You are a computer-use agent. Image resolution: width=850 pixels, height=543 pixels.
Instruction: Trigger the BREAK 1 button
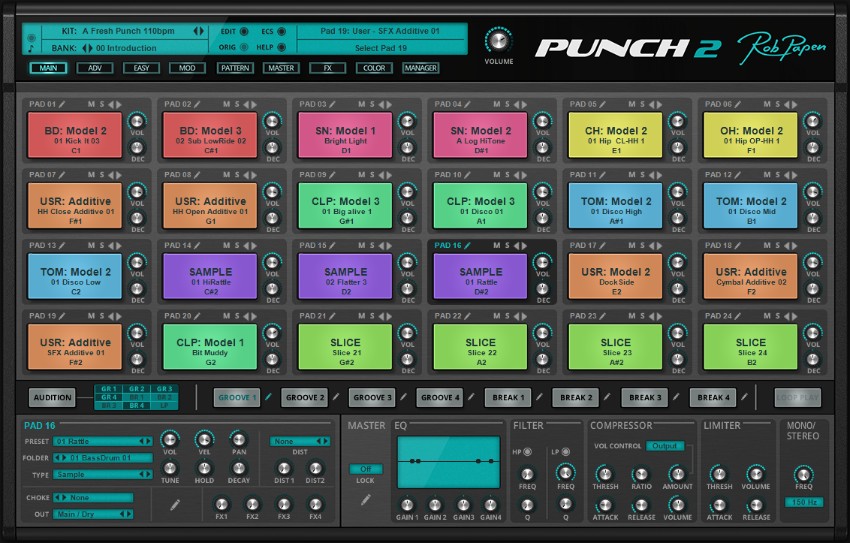click(508, 397)
